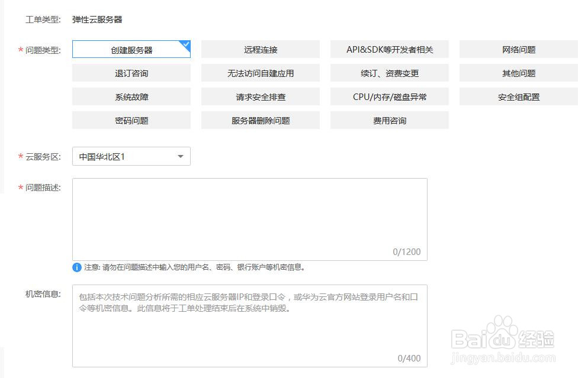Pick 安全组配置 problem type
Screen dimensions: 588x378
(519, 96)
